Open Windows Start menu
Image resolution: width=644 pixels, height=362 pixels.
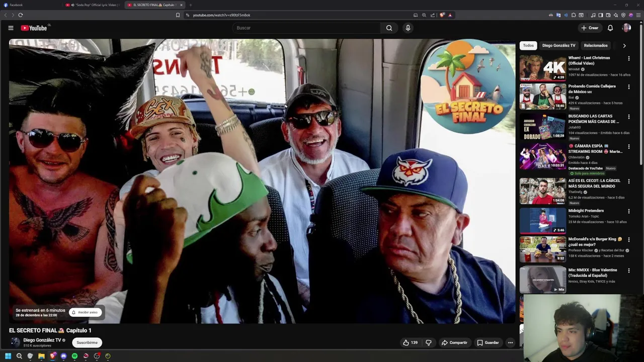pos(8,356)
